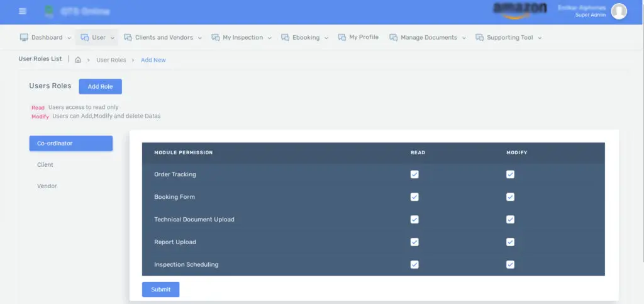Toggle Modify checkbox for Booking Form
644x304 pixels.
click(x=510, y=197)
